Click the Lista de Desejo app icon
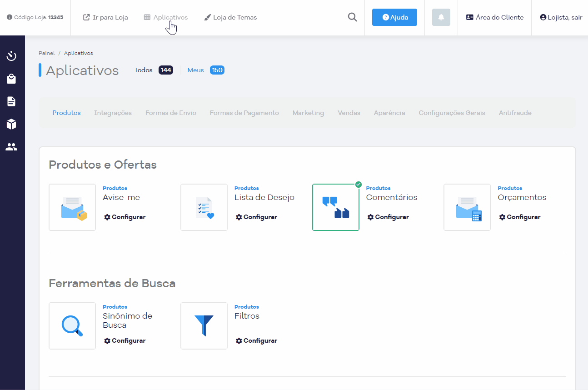 (x=204, y=207)
